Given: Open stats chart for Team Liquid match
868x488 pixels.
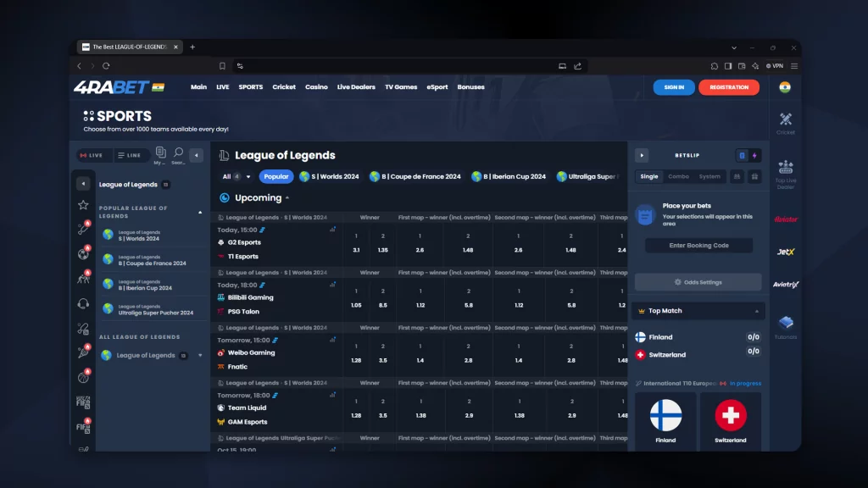Looking at the screenshot, I should click(x=332, y=395).
